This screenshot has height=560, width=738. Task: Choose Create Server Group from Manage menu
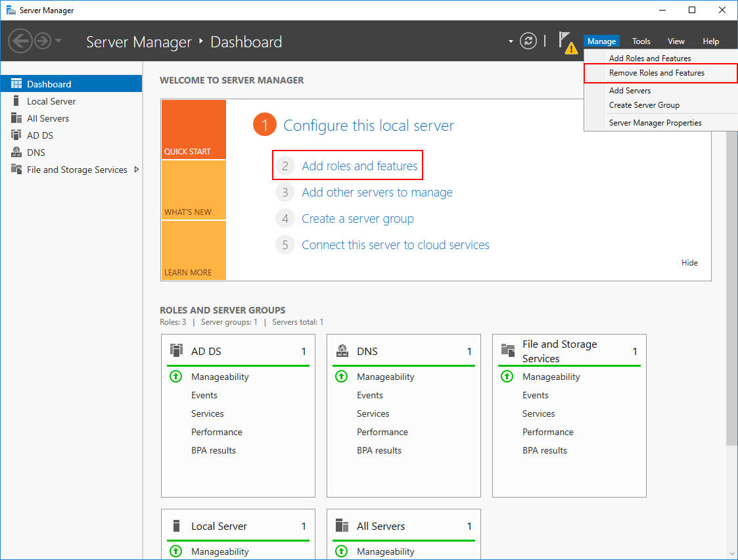point(644,105)
